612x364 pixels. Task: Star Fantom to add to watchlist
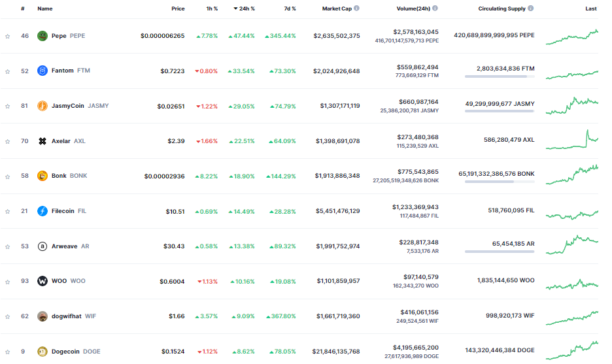[x=7, y=71]
